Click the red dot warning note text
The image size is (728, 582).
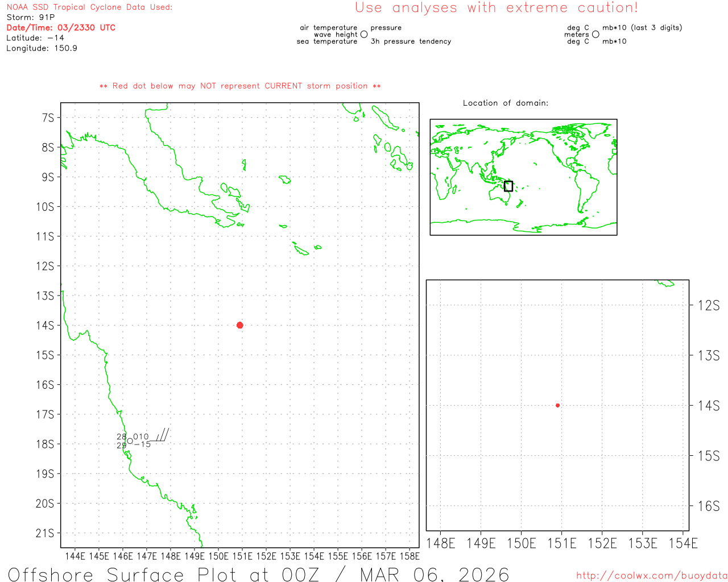(x=240, y=86)
